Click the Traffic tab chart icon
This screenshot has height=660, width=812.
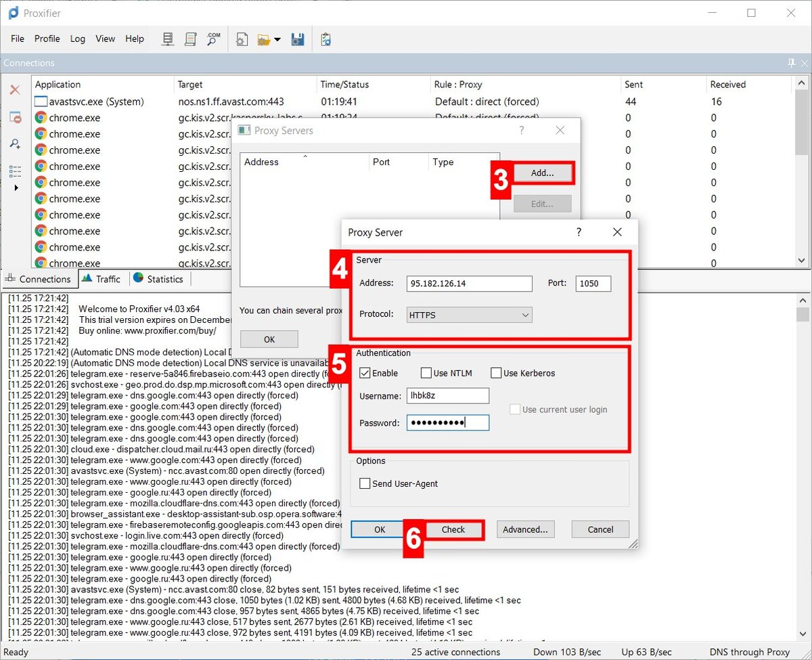(87, 278)
